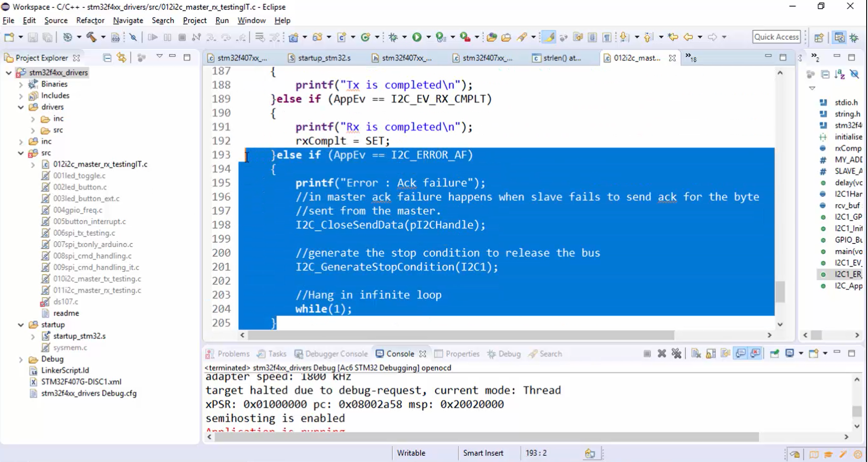The image size is (868, 462).
Task: Click console horizontal scrollbar thumb
Action: coord(486,437)
